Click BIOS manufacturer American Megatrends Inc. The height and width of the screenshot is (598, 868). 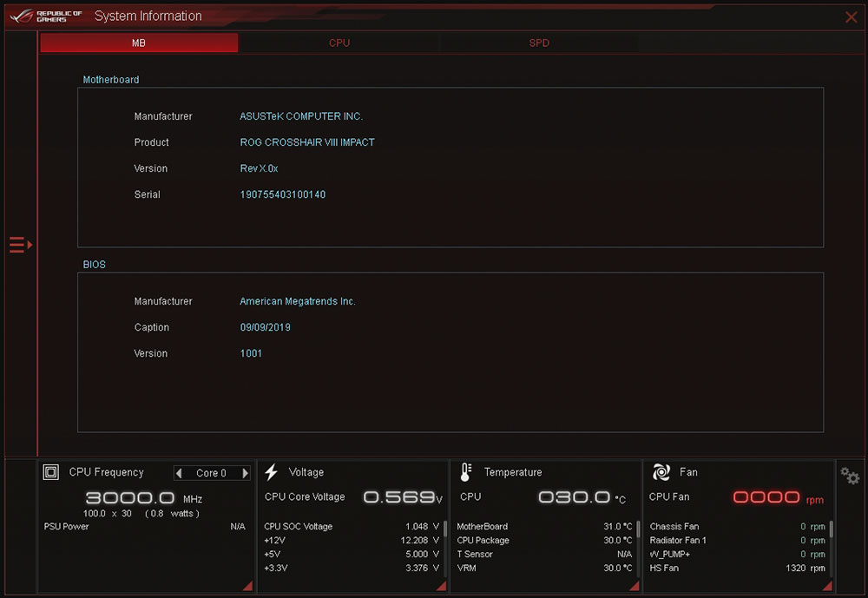point(298,301)
